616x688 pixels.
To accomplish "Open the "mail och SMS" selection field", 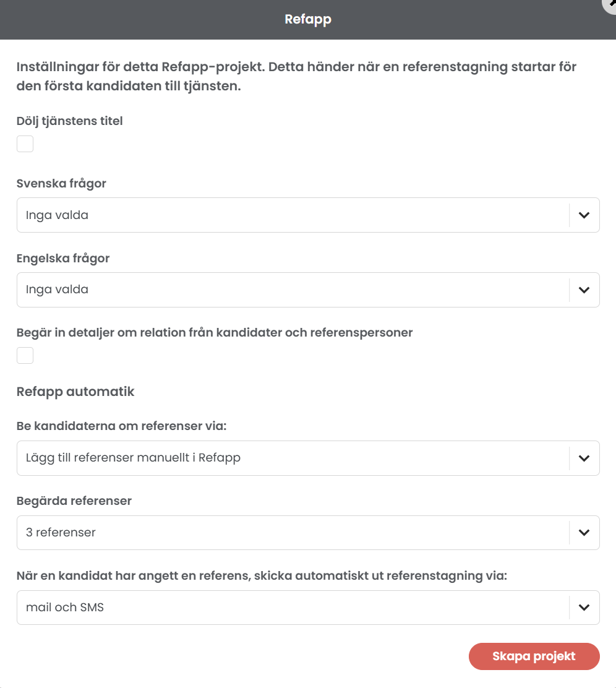I will pyautogui.click(x=292, y=608).
